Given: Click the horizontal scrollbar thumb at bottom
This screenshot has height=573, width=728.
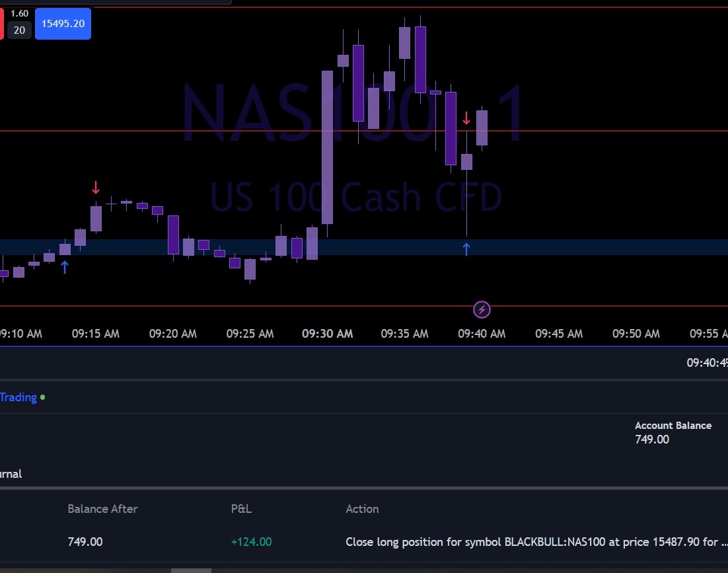Looking at the screenshot, I should coord(191,570).
